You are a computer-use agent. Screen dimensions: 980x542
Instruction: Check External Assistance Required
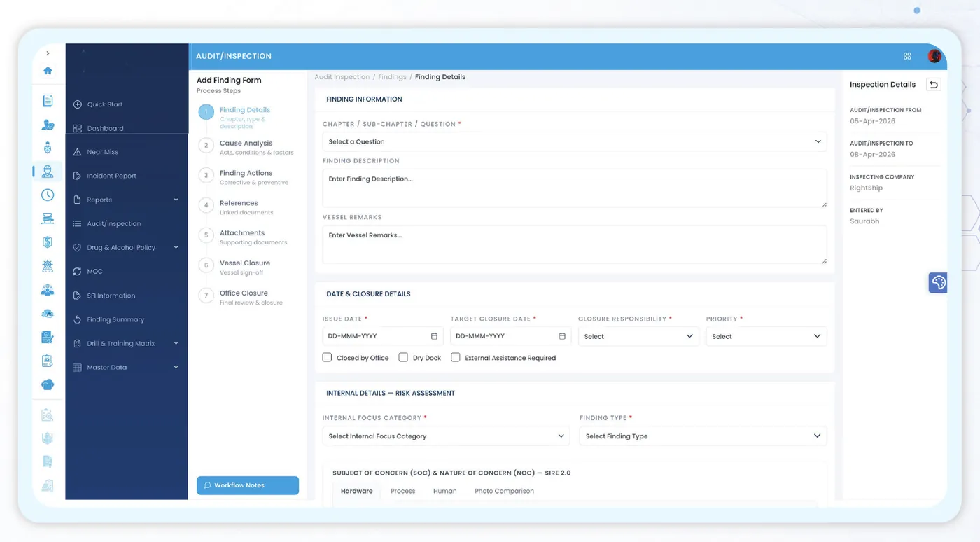456,357
